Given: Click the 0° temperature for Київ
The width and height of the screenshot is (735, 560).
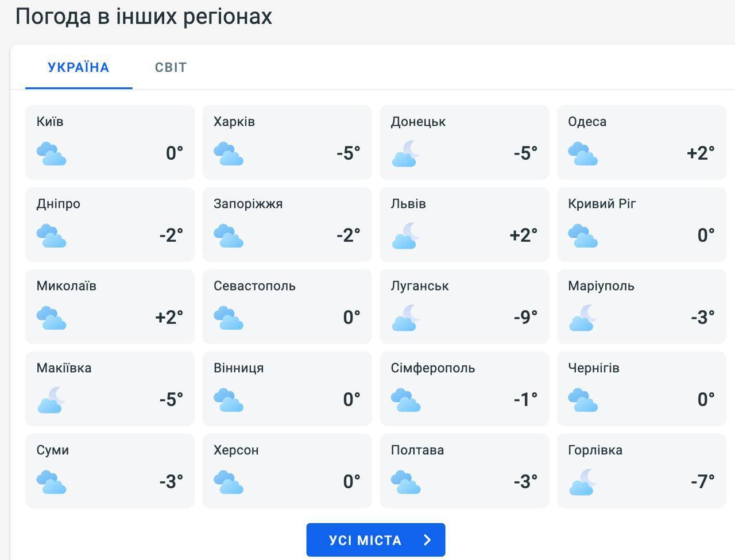Looking at the screenshot, I should [175, 153].
